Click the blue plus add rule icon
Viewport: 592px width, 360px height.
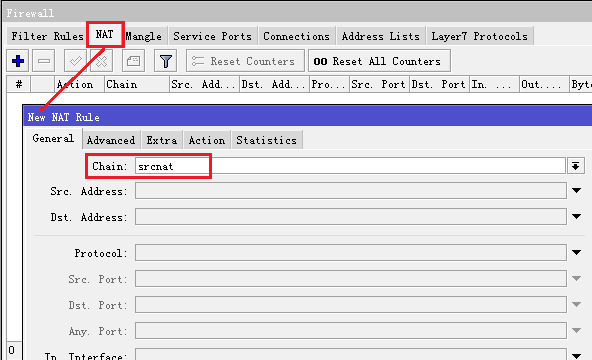[x=18, y=61]
